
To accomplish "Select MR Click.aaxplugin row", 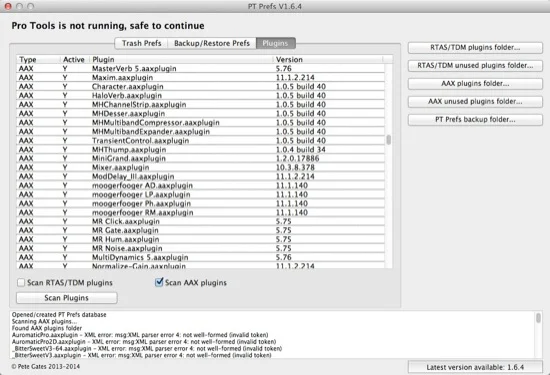I will 201,221.
